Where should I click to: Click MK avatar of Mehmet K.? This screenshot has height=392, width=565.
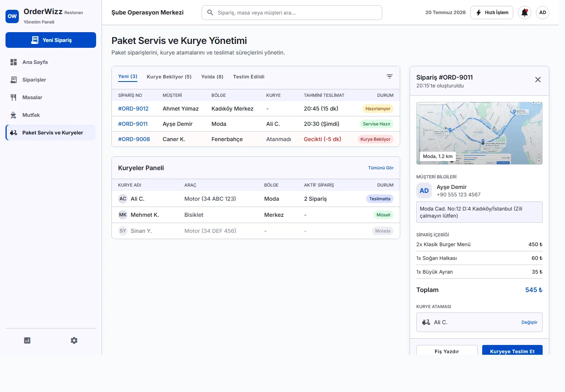pyautogui.click(x=123, y=215)
